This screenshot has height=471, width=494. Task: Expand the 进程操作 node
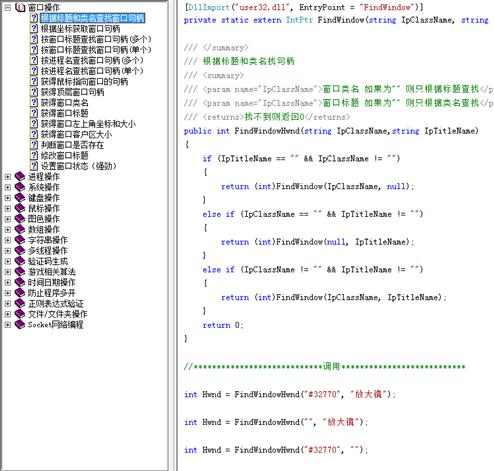8,177
